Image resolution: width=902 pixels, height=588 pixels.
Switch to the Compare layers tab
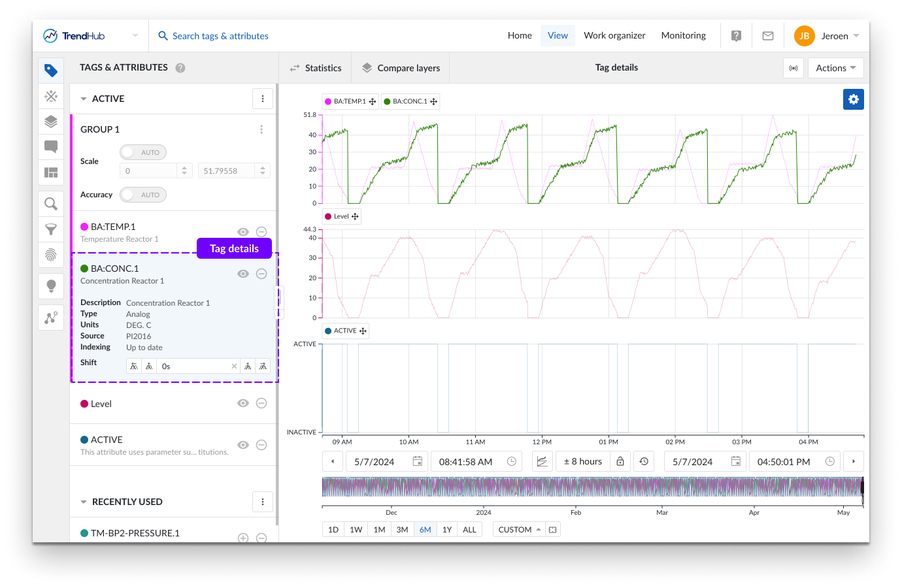click(401, 68)
